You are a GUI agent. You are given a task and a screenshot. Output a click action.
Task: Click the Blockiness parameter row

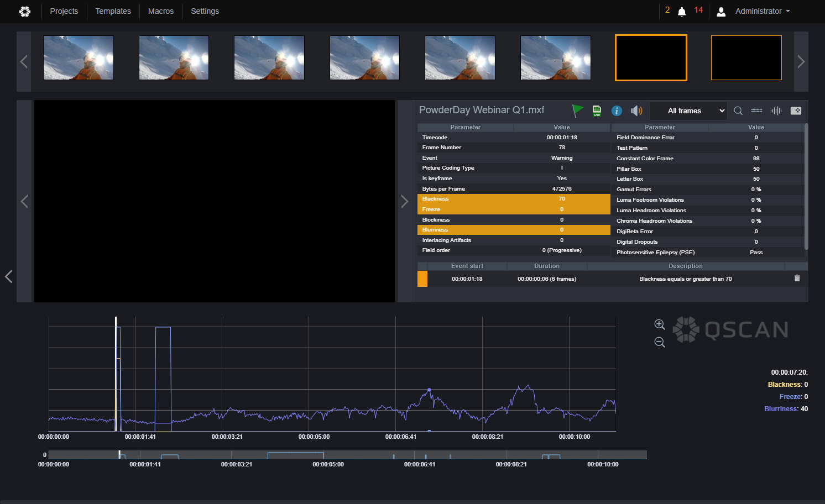pyautogui.click(x=514, y=220)
